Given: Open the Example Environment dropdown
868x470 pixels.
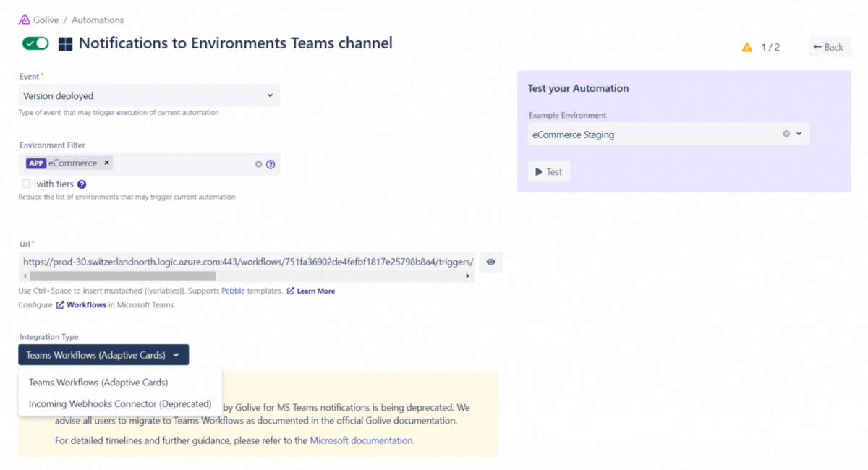Looking at the screenshot, I should (x=798, y=133).
